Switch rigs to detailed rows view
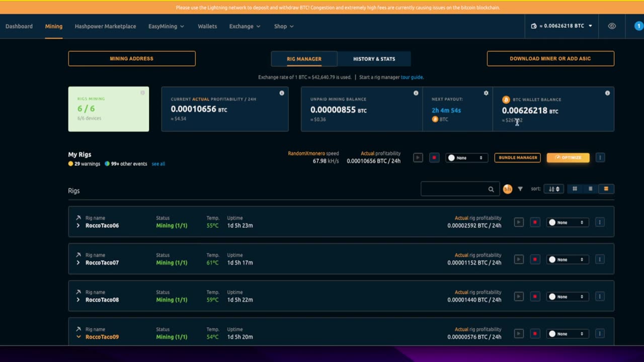Viewport: 644px width, 362px height. pyautogui.click(x=606, y=189)
